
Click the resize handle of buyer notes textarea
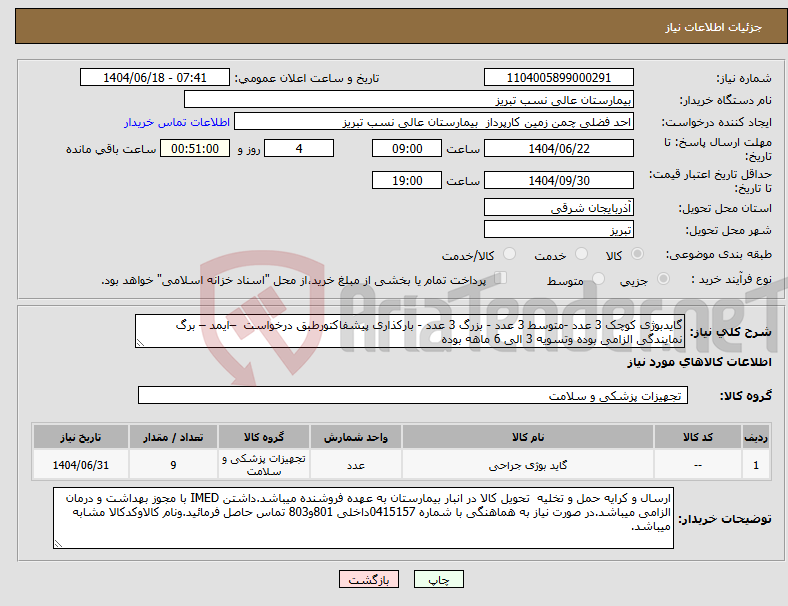pyautogui.click(x=58, y=543)
